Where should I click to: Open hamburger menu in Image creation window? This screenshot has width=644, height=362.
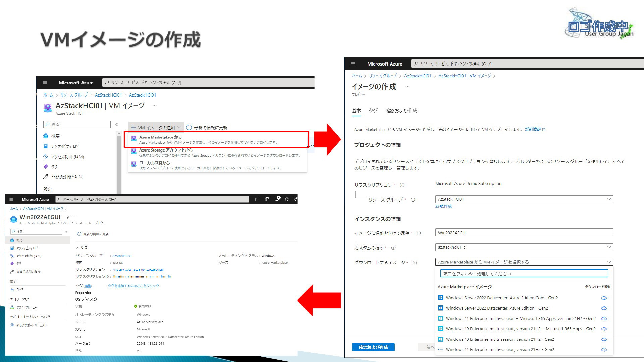[353, 64]
